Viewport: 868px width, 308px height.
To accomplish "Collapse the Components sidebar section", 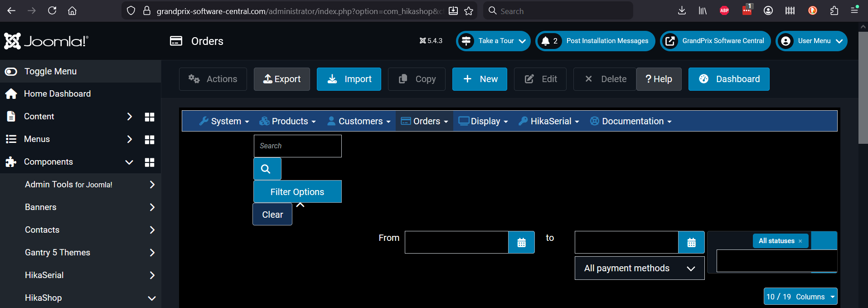I will coord(129,162).
